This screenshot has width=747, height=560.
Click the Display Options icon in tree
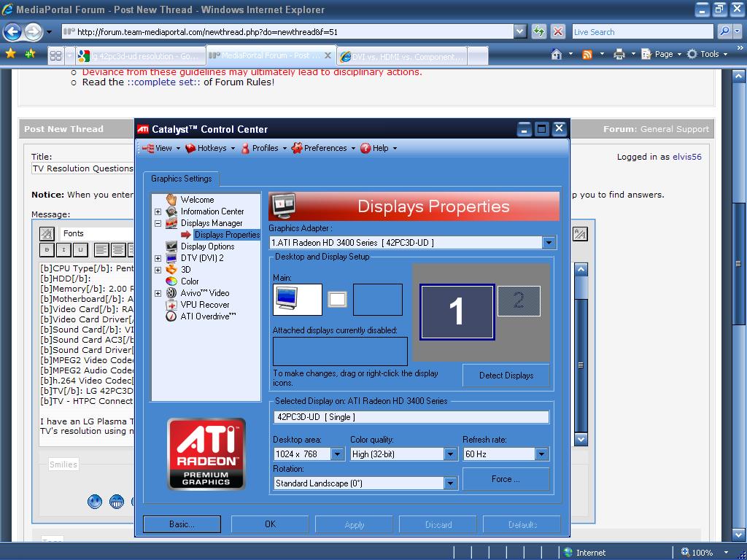[171, 246]
